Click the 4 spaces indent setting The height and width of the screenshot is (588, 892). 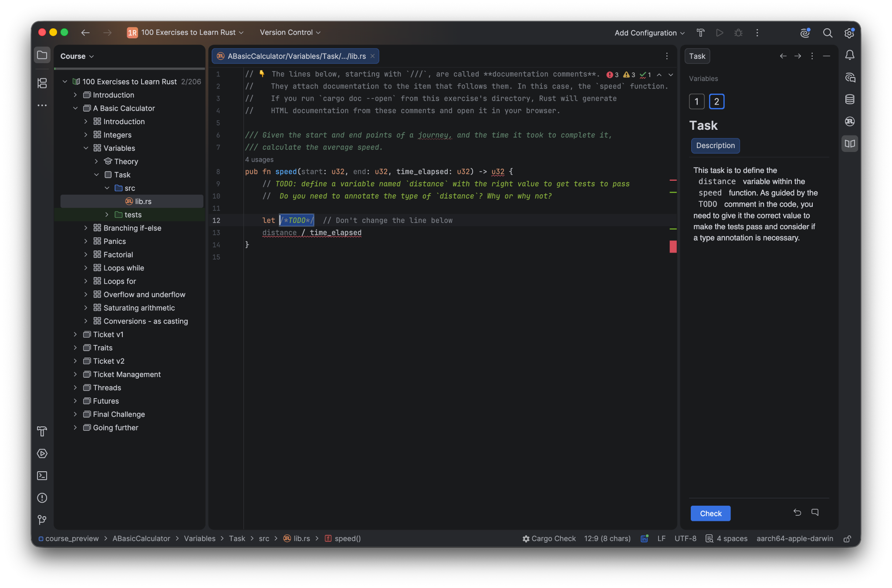tap(726, 539)
